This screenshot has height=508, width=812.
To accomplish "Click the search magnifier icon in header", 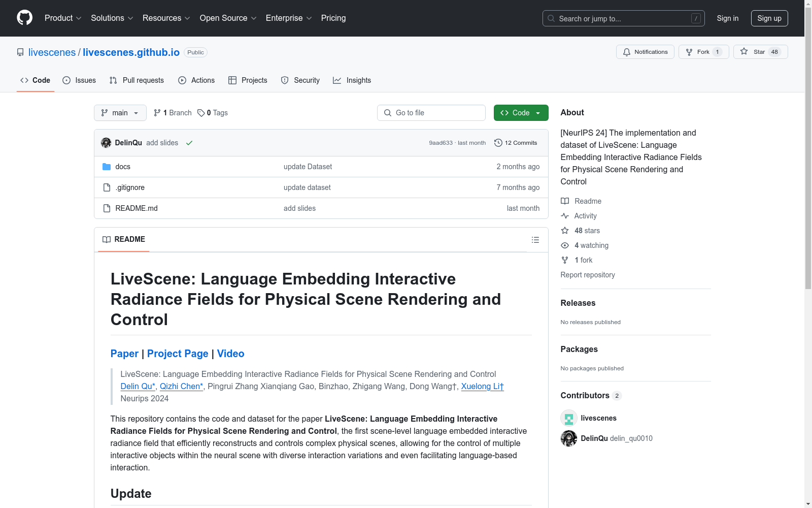I will tap(551, 18).
